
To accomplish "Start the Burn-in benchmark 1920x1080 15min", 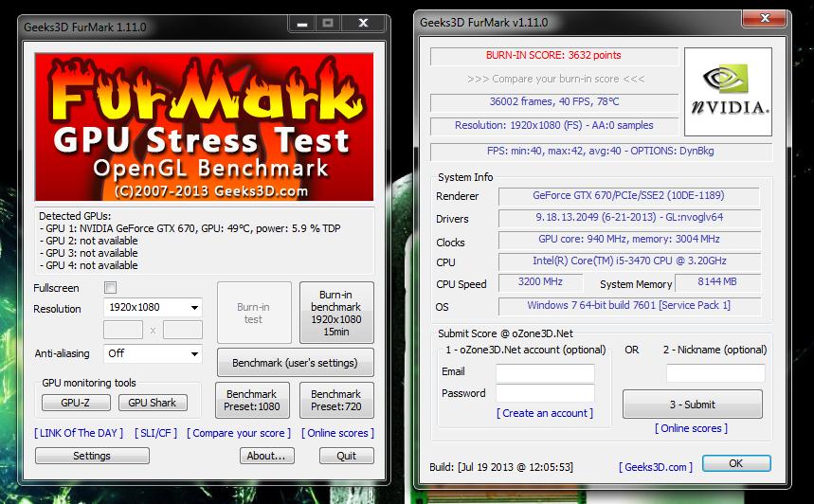I will click(336, 313).
